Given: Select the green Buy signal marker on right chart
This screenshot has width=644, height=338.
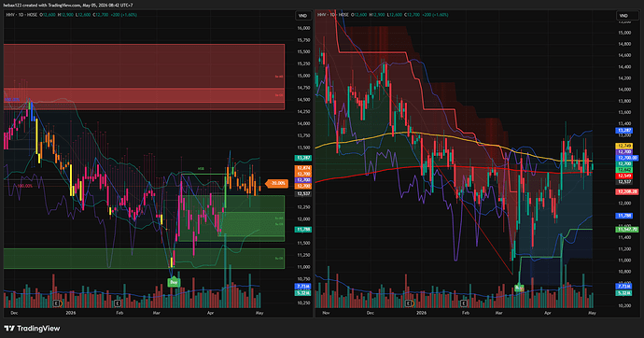Looking at the screenshot, I should click(519, 288).
